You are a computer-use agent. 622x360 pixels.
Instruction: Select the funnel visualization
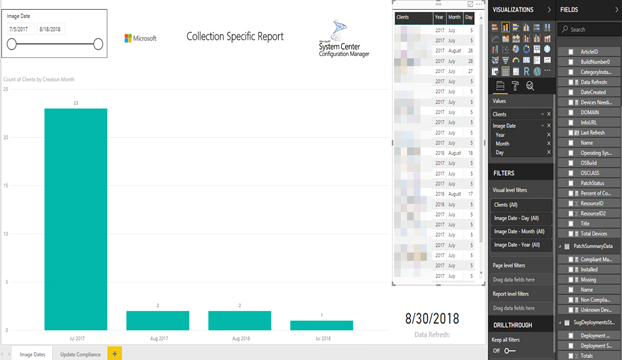[505, 60]
